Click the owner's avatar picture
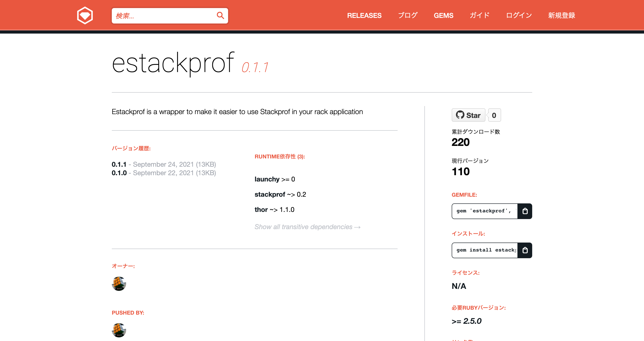 coord(119,284)
